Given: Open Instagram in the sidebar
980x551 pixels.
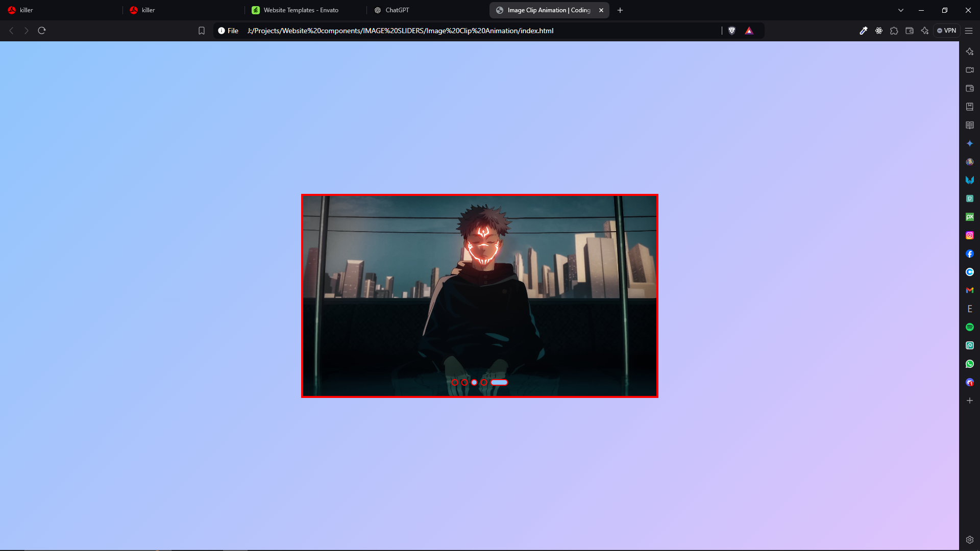Looking at the screenshot, I should 970,235.
